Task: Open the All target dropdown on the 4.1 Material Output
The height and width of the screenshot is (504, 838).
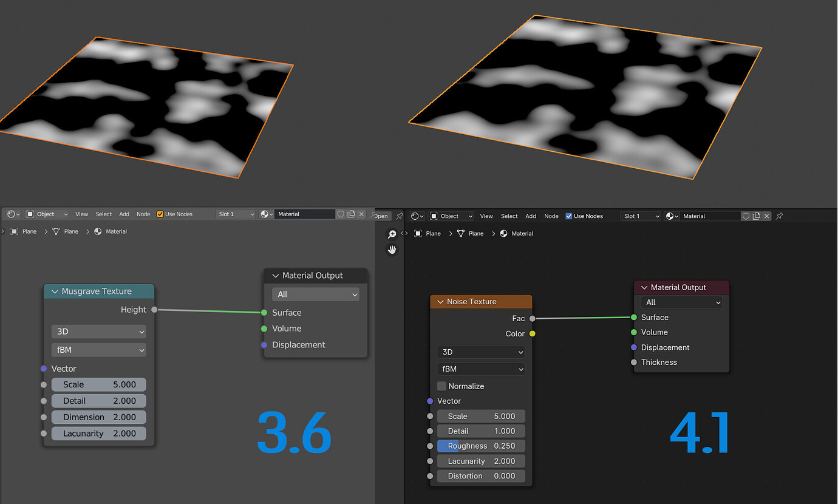Action: point(681,302)
